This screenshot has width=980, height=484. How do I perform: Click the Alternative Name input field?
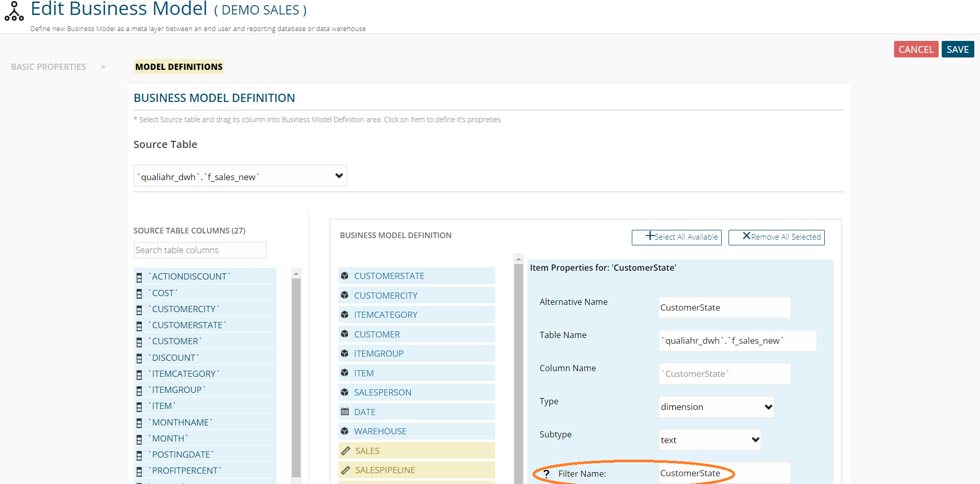click(x=725, y=307)
